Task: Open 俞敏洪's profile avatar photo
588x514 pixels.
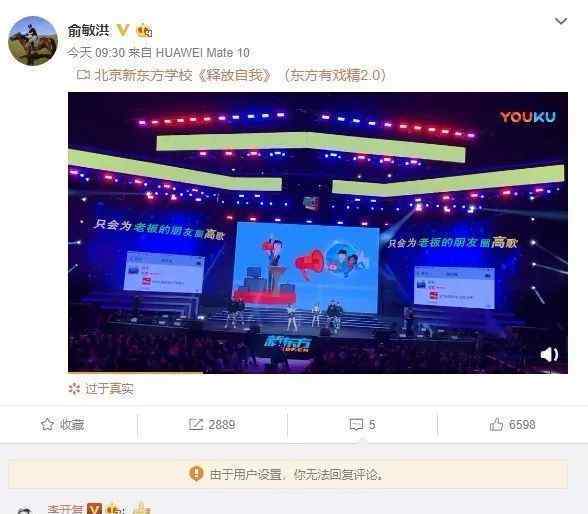Action: click(33, 41)
